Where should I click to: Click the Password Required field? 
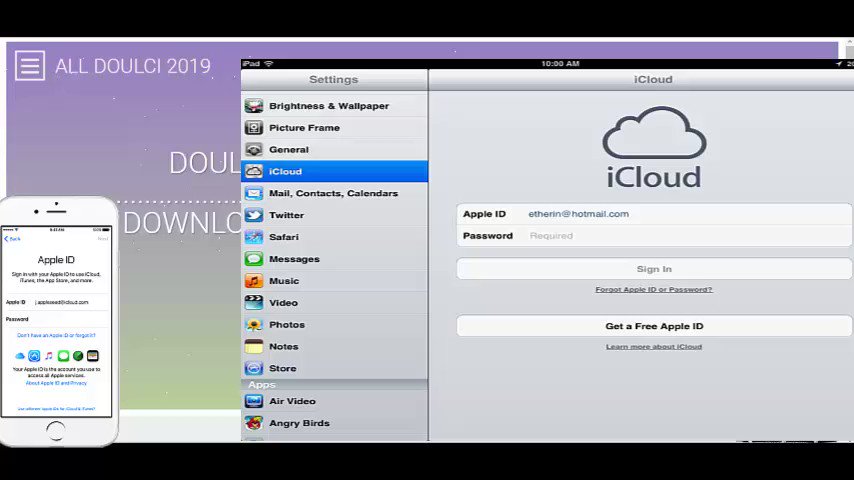(x=654, y=236)
